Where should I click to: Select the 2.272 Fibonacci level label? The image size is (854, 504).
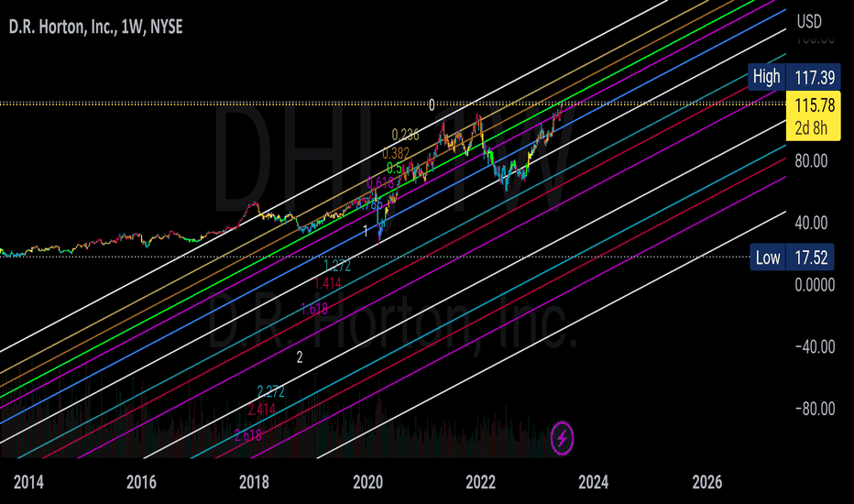pos(270,391)
